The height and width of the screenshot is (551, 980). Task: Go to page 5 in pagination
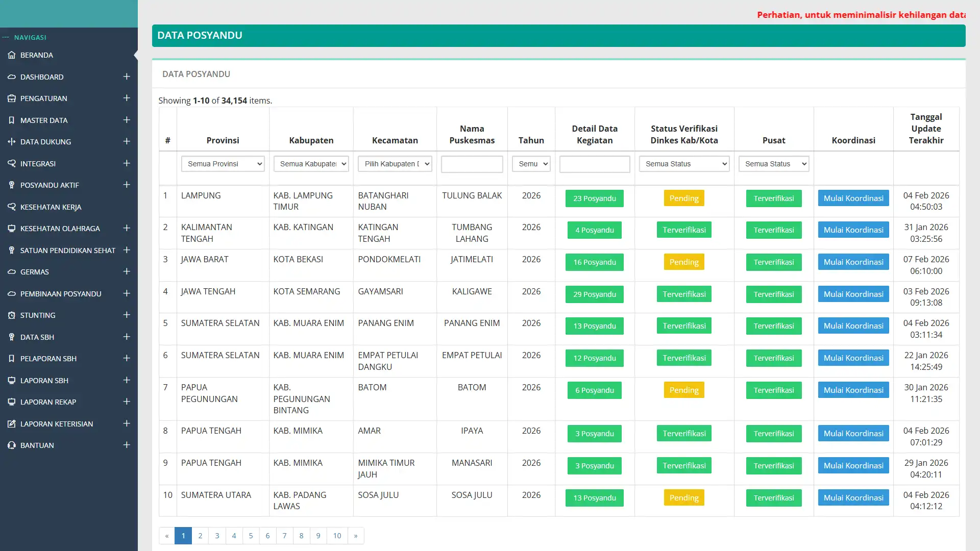click(x=251, y=536)
